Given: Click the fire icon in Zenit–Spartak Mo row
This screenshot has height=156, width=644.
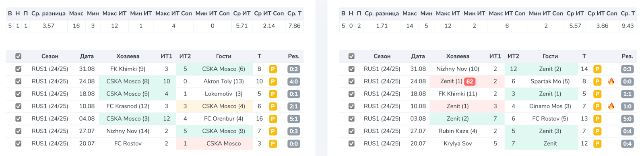Looking at the screenshot, I should (611, 81).
